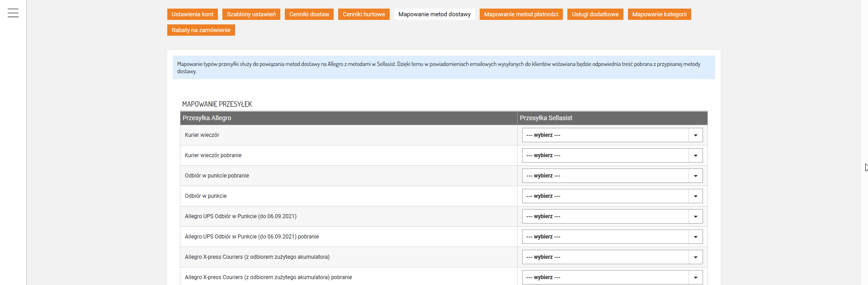The image size is (868, 285).
Task: Click Allegro X-press Couriers (z odbiorem zużytego akumulatora) label
Action: [x=257, y=257]
